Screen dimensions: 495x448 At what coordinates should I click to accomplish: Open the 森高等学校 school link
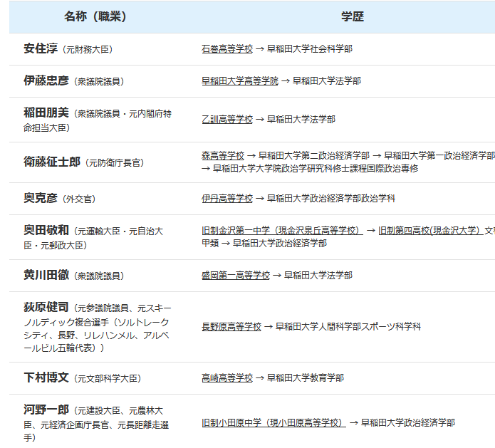[x=222, y=155]
